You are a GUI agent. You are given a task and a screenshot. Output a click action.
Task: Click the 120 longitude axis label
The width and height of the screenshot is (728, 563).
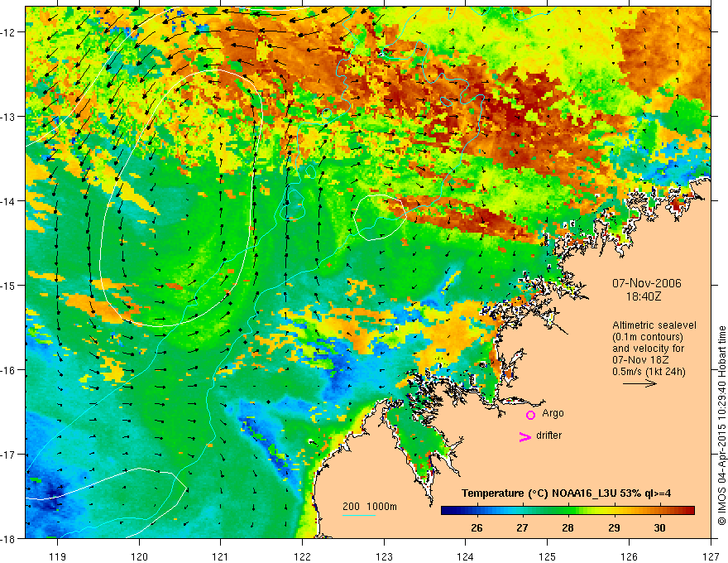tap(139, 557)
